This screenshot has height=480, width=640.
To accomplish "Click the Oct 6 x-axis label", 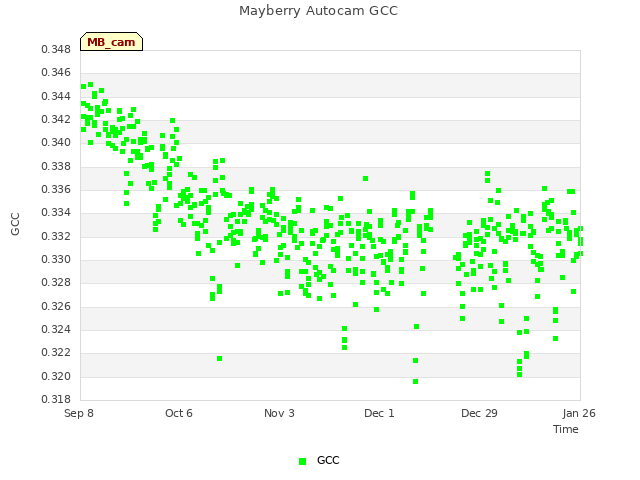I will [179, 413].
